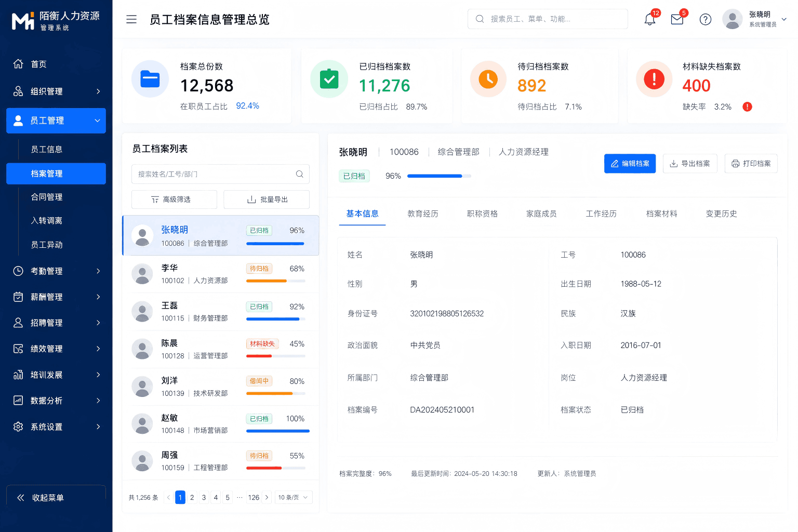Collapse the 员工管理 menu chevron

point(97,121)
